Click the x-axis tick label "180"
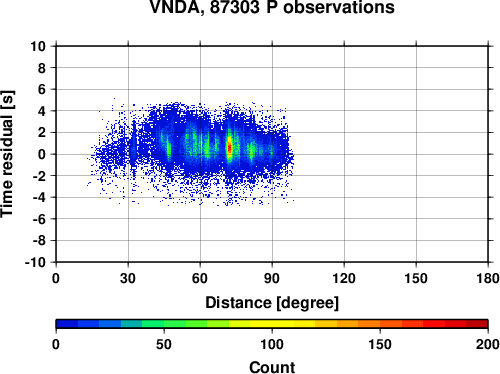Screen dimensions: 500x374 click(x=488, y=278)
